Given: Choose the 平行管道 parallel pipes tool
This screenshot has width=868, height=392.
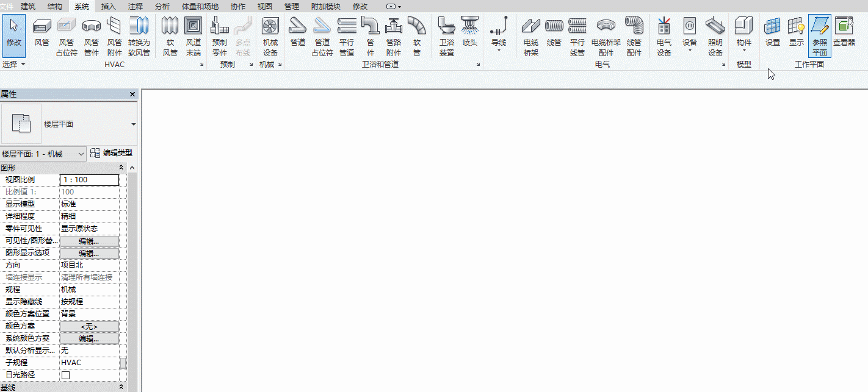Looking at the screenshot, I should [x=347, y=35].
